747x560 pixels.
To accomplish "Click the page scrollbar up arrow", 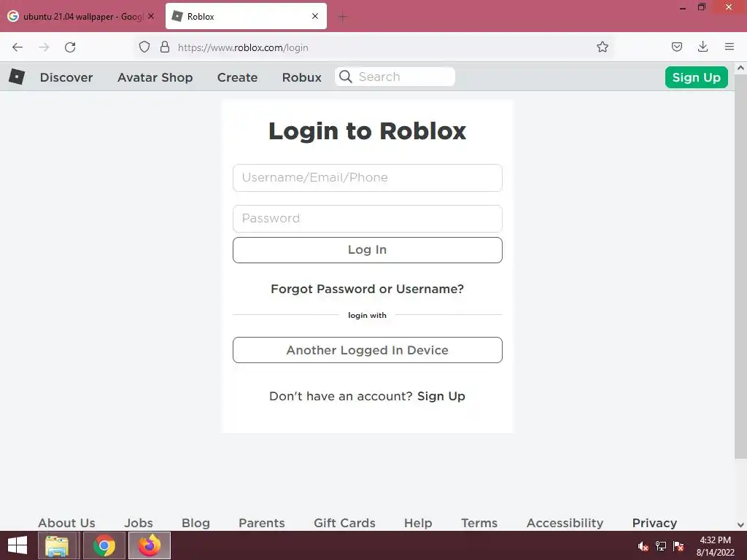I will 740,68.
